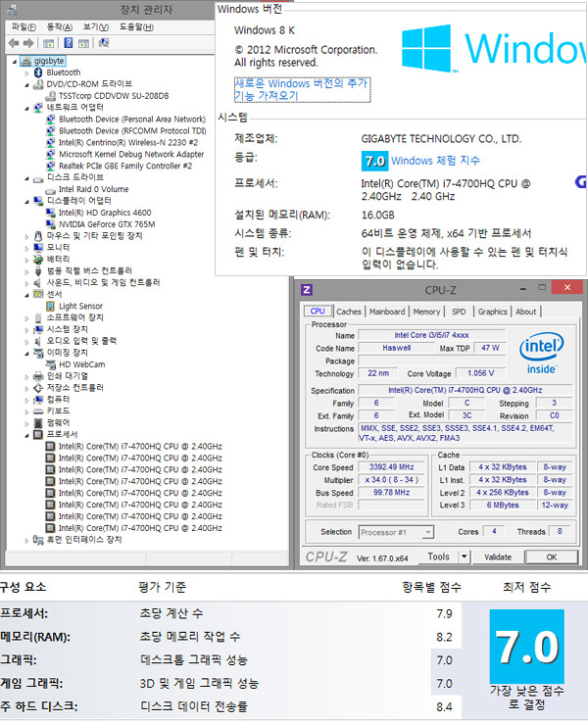Switch to the About tab in CPU-Z

click(x=526, y=312)
